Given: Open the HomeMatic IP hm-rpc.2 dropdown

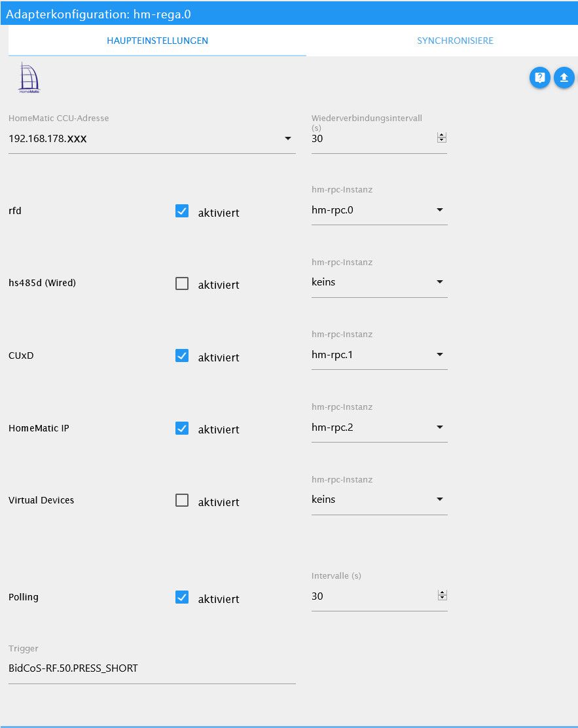Looking at the screenshot, I should click(x=379, y=428).
